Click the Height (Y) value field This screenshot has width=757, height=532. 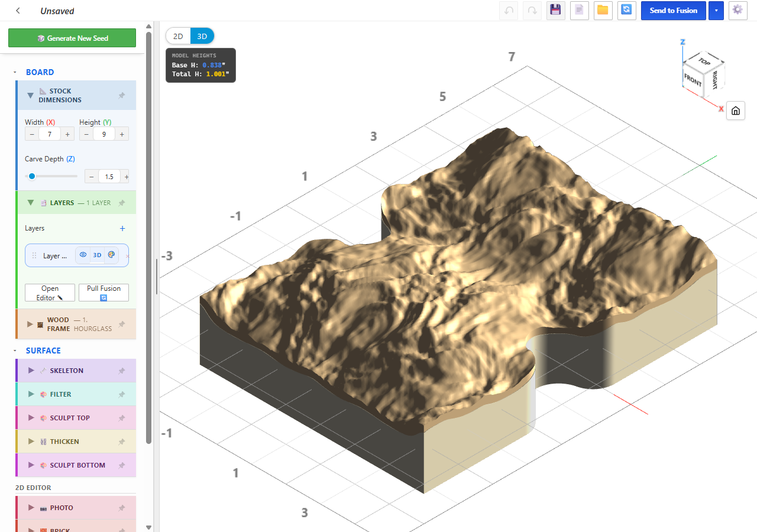[x=104, y=134]
